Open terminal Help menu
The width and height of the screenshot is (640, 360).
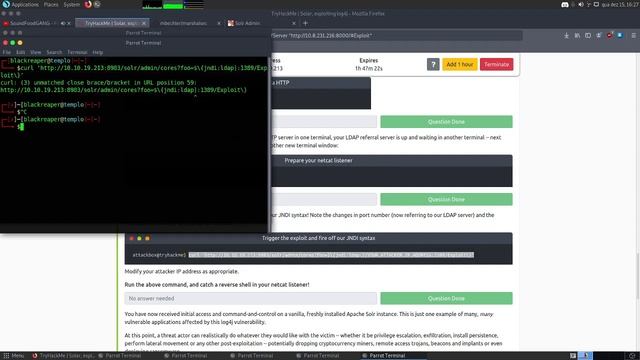click(x=98, y=52)
